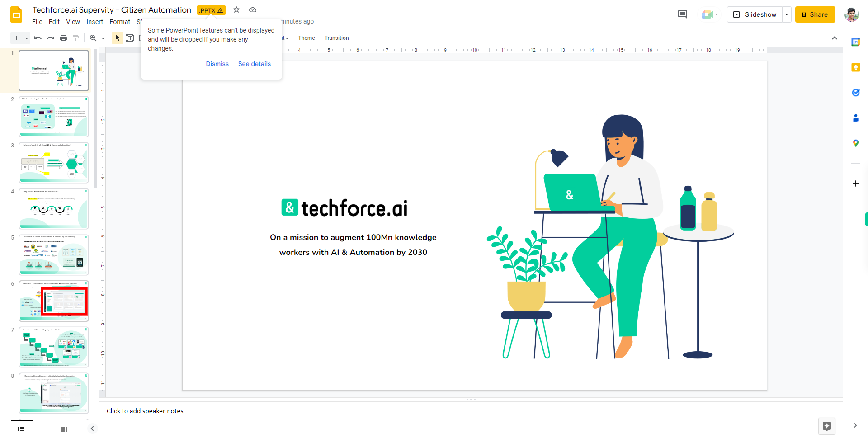
Task: Collapse the side panel chevron
Action: (855, 425)
